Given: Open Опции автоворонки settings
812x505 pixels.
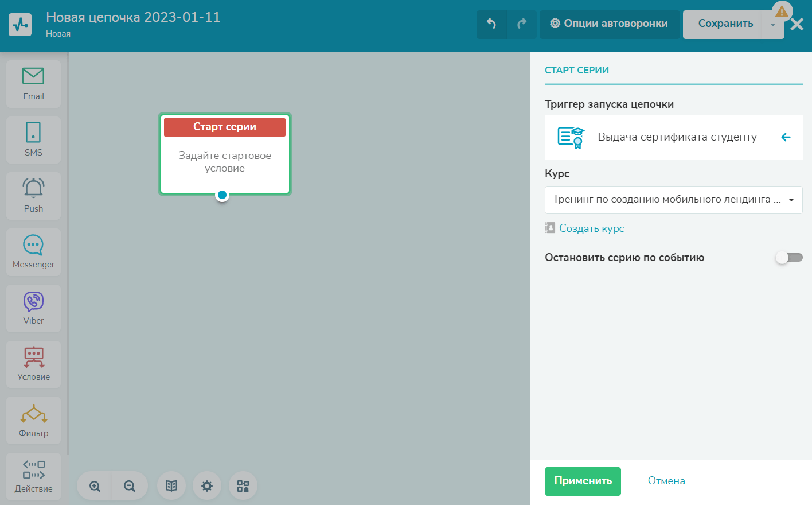Looking at the screenshot, I should (x=610, y=24).
